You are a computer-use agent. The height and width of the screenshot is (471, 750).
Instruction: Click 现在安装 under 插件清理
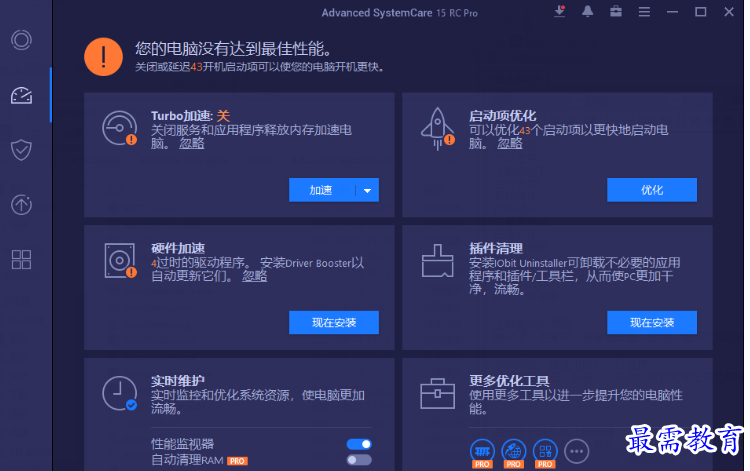click(652, 322)
